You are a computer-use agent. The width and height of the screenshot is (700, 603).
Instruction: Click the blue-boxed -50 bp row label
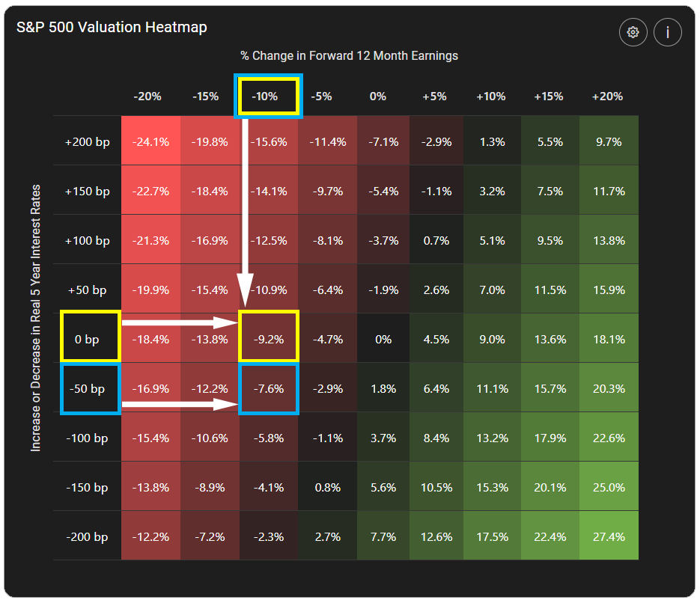[x=89, y=388]
